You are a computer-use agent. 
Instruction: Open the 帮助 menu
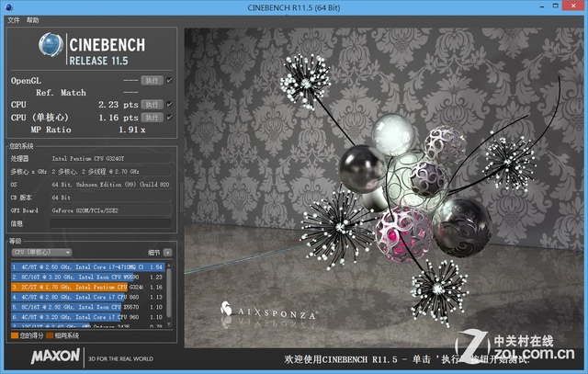pyautogui.click(x=33, y=20)
